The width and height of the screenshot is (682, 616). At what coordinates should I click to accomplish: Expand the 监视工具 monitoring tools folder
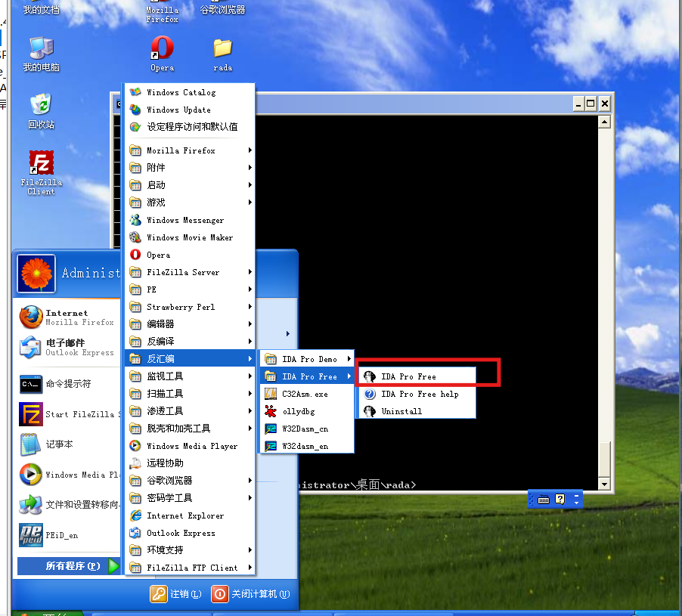click(x=190, y=376)
